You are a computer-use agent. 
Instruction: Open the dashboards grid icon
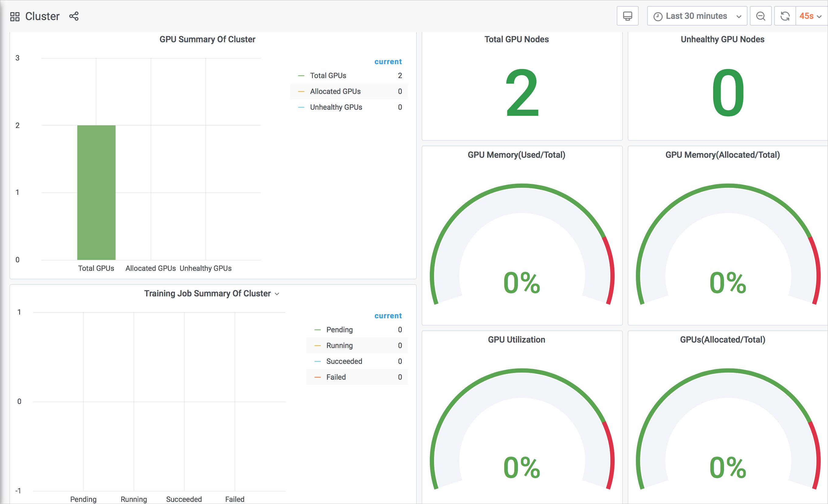coord(15,16)
